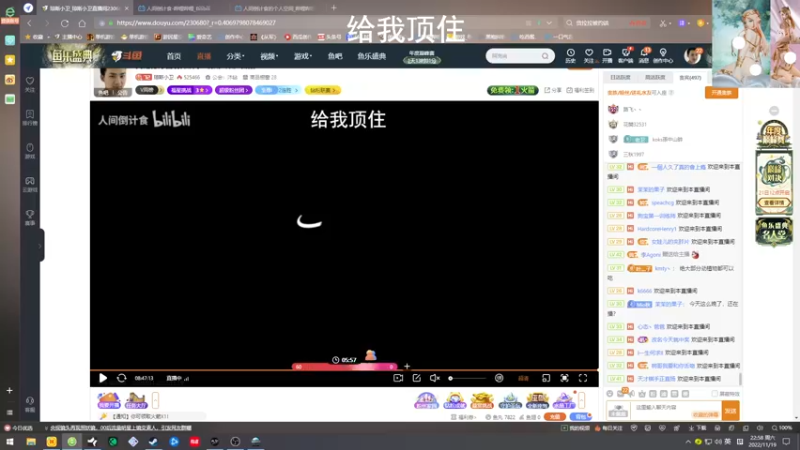Go back with the browser back arrow
The image size is (800, 450).
point(30,23)
